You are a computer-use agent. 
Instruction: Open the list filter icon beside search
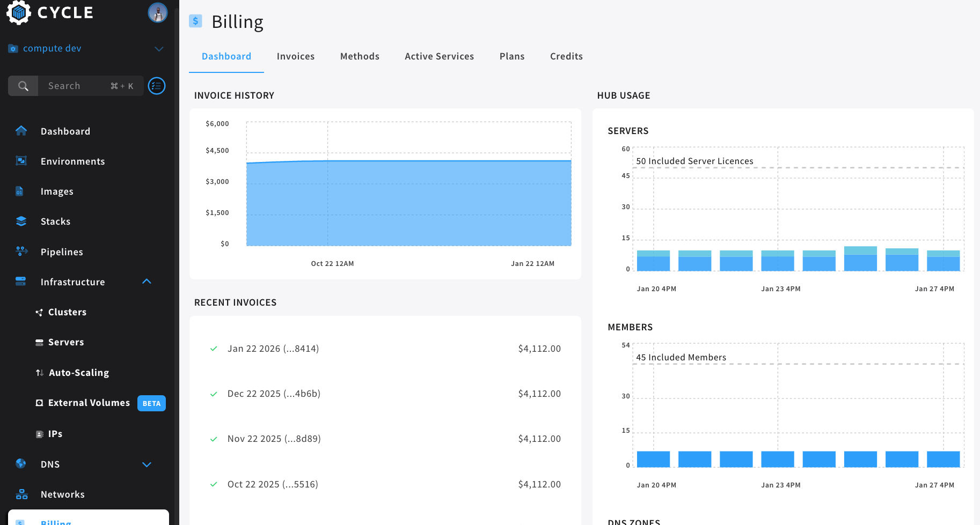[157, 86]
